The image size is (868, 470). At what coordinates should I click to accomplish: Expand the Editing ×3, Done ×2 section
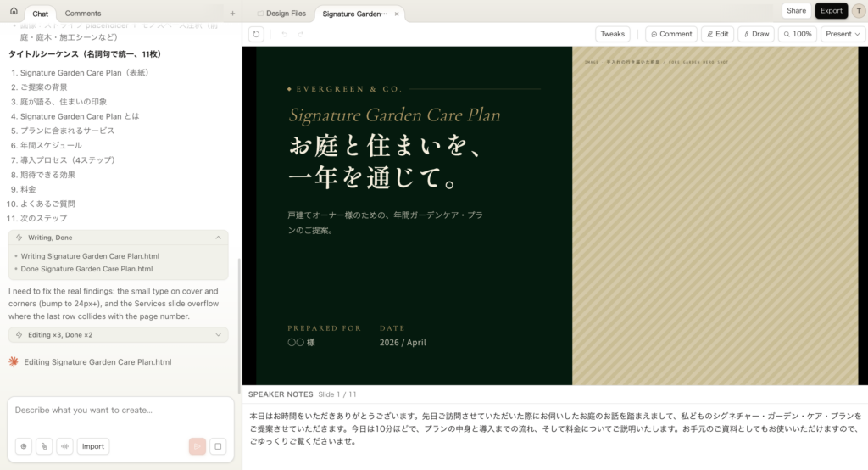click(218, 335)
